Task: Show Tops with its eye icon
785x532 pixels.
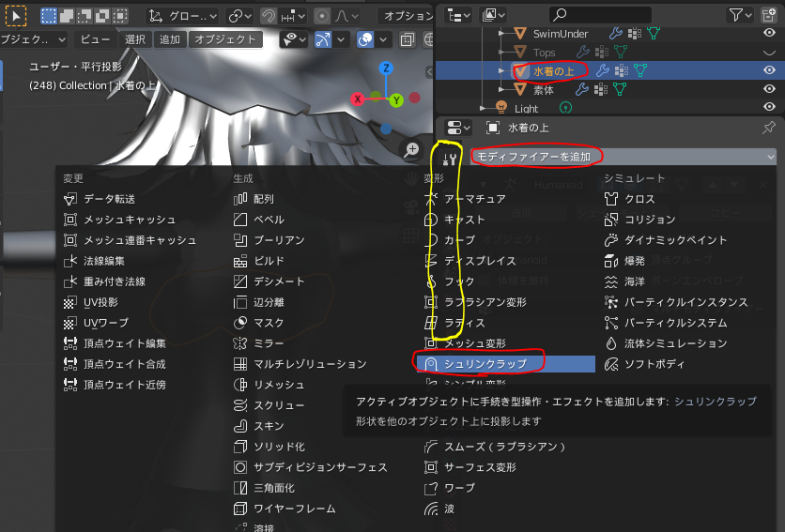Action: tap(769, 52)
